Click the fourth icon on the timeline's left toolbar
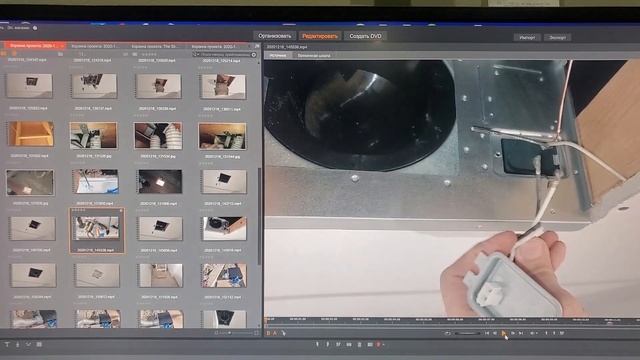 click(39, 345)
